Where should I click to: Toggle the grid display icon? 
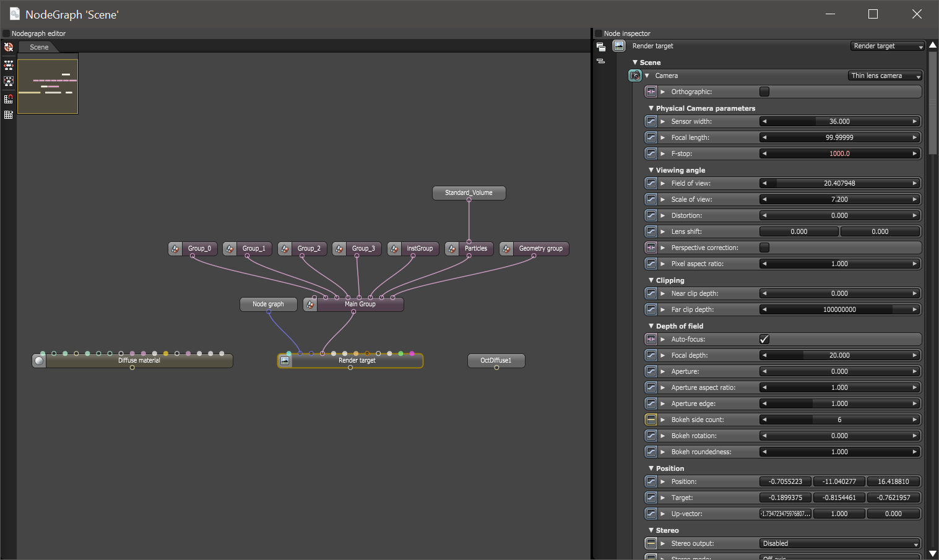pyautogui.click(x=9, y=115)
